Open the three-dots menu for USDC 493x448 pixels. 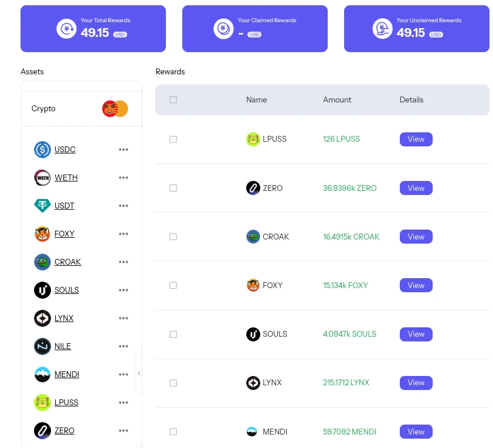[x=123, y=149]
